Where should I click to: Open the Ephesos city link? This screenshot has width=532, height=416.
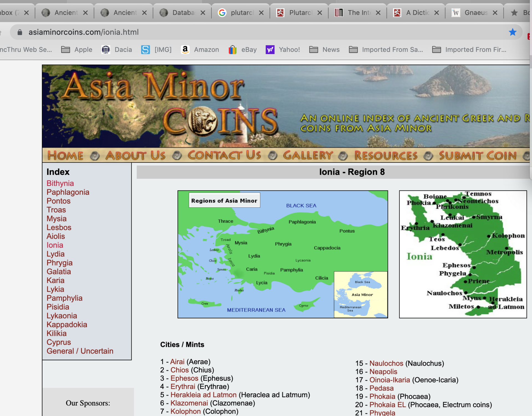click(184, 378)
